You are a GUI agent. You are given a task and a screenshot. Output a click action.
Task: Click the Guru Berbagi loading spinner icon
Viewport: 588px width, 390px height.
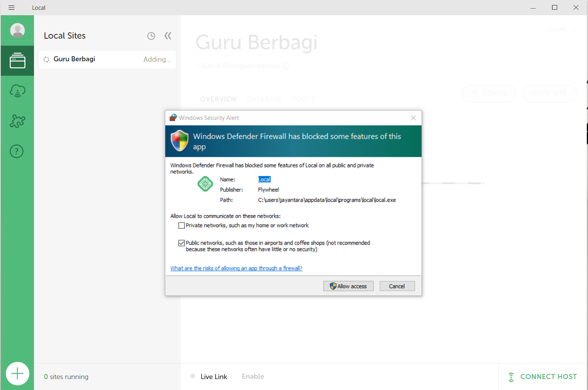click(46, 59)
